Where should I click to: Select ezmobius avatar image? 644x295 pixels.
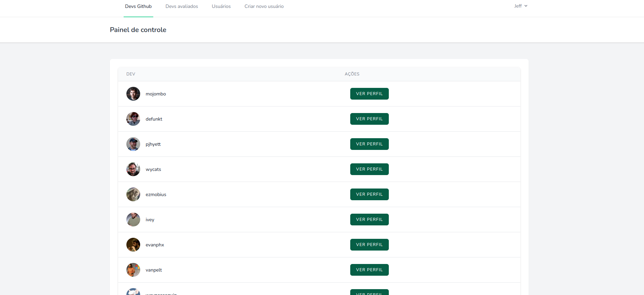point(133,194)
